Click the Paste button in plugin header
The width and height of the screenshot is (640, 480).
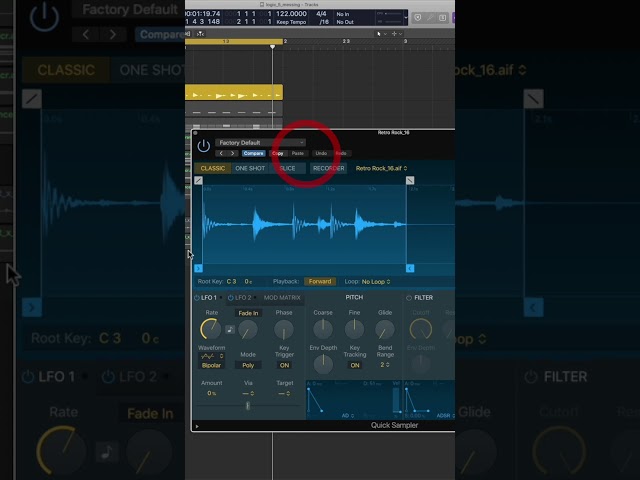[x=298, y=153]
